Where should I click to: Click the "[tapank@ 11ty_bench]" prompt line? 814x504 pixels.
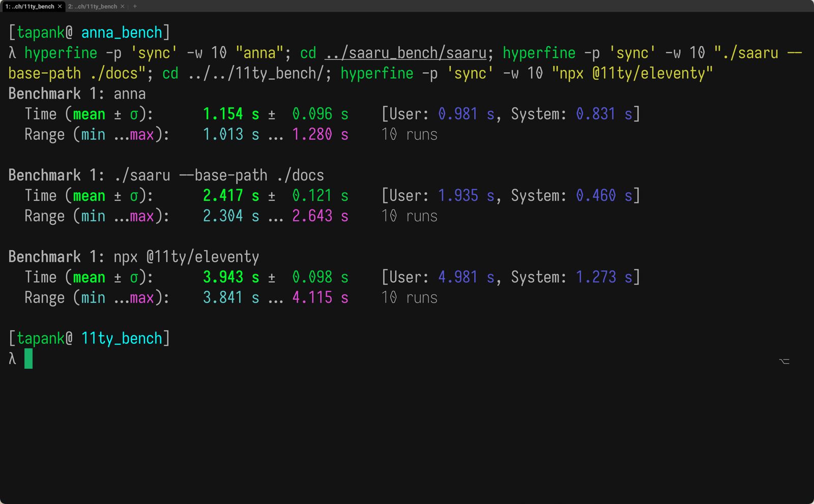89,338
